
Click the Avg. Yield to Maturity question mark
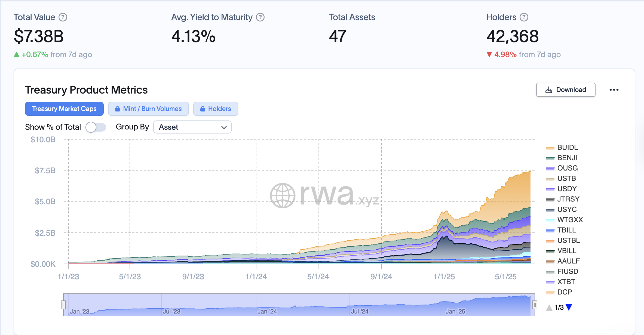(x=260, y=17)
